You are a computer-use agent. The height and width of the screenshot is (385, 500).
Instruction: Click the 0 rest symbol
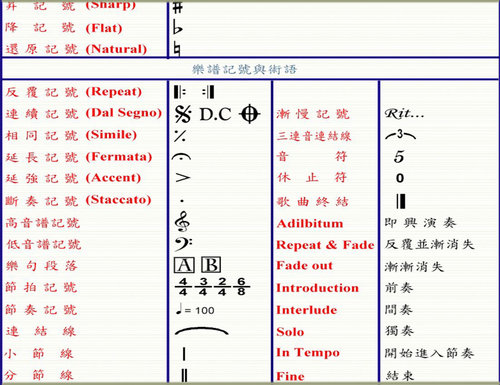[x=400, y=178]
